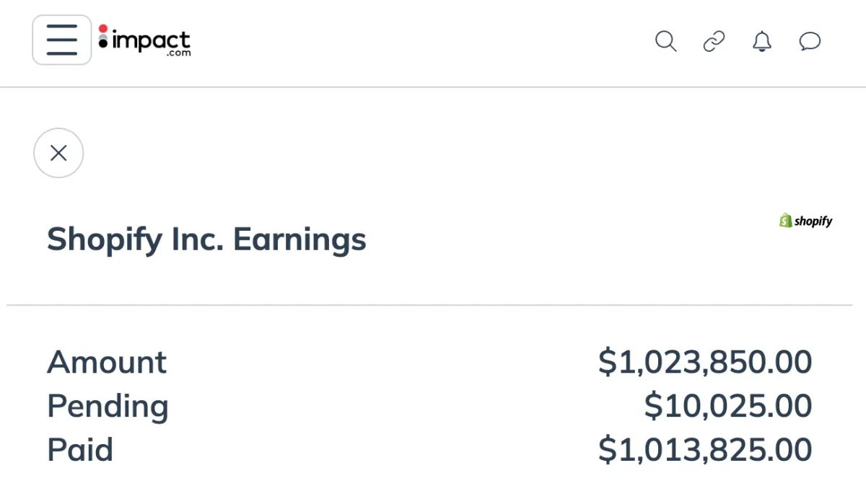Open the hamburger navigation menu
Viewport: 866px width, 504px height.
62,40
